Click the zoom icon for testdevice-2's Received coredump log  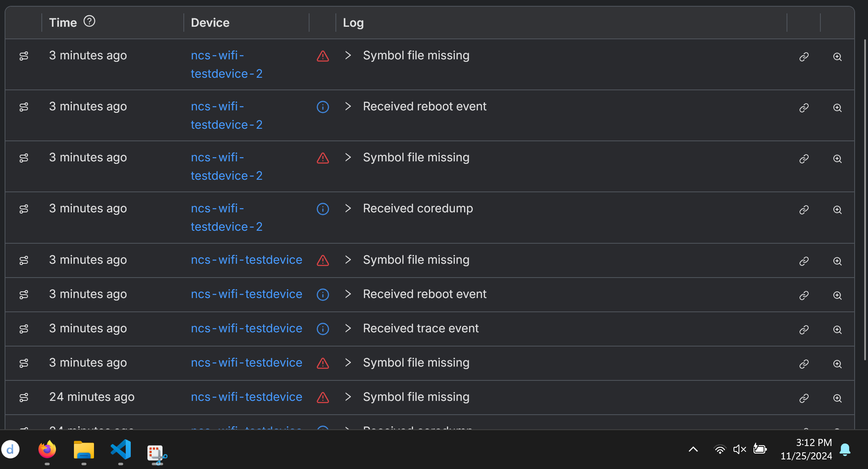(x=838, y=210)
